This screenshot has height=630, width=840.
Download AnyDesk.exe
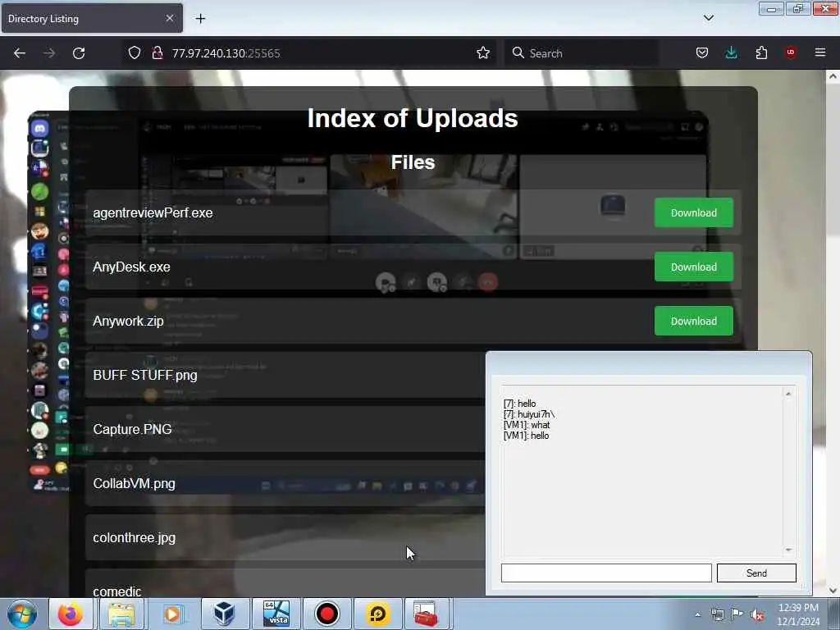tap(693, 267)
